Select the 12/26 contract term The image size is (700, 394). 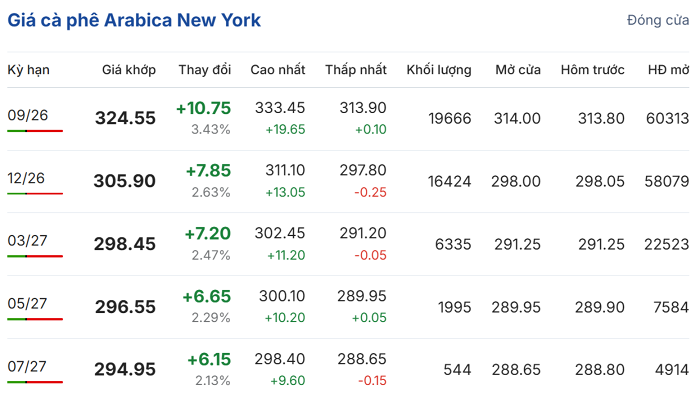(x=26, y=178)
